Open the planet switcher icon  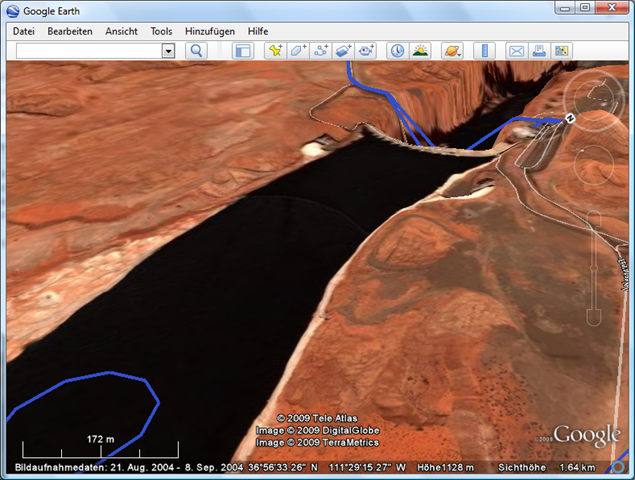click(451, 50)
